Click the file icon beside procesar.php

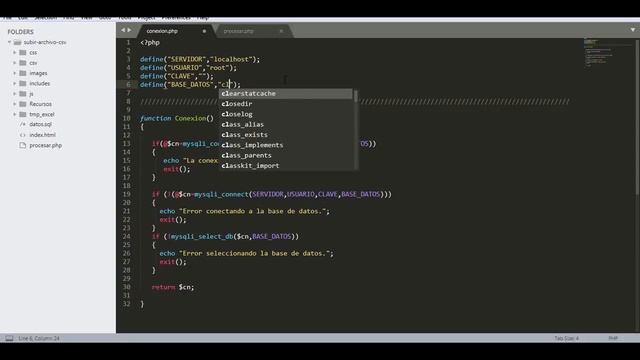click(23, 145)
